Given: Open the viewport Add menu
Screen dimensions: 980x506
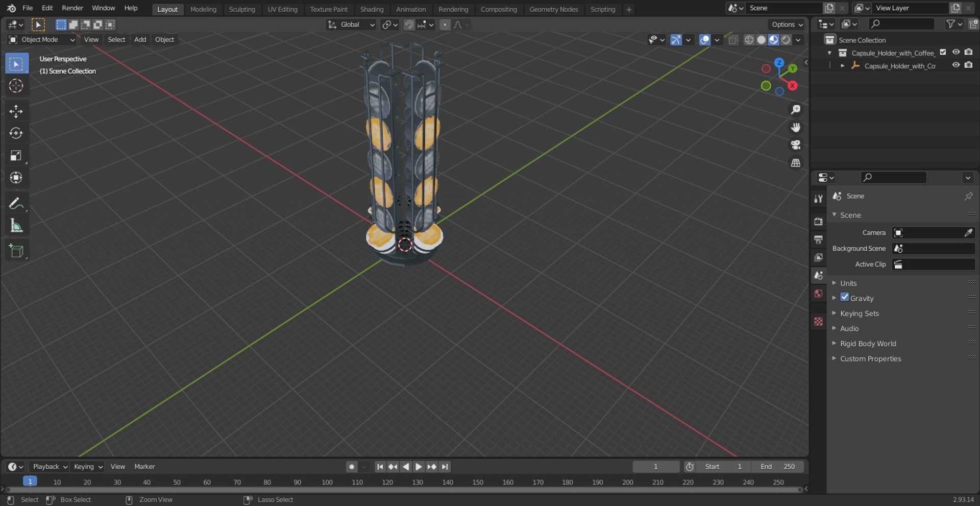Looking at the screenshot, I should [x=140, y=40].
